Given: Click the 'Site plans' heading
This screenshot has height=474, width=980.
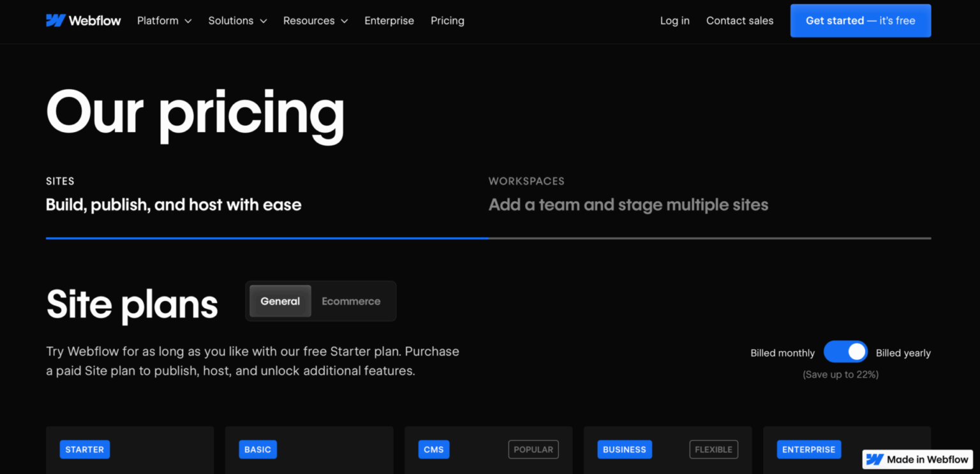Looking at the screenshot, I should 132,304.
